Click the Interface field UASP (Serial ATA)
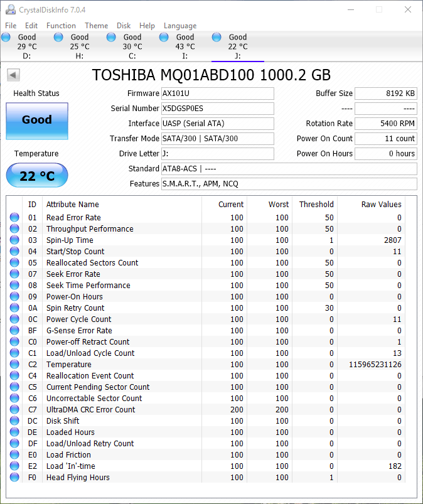 (218, 124)
